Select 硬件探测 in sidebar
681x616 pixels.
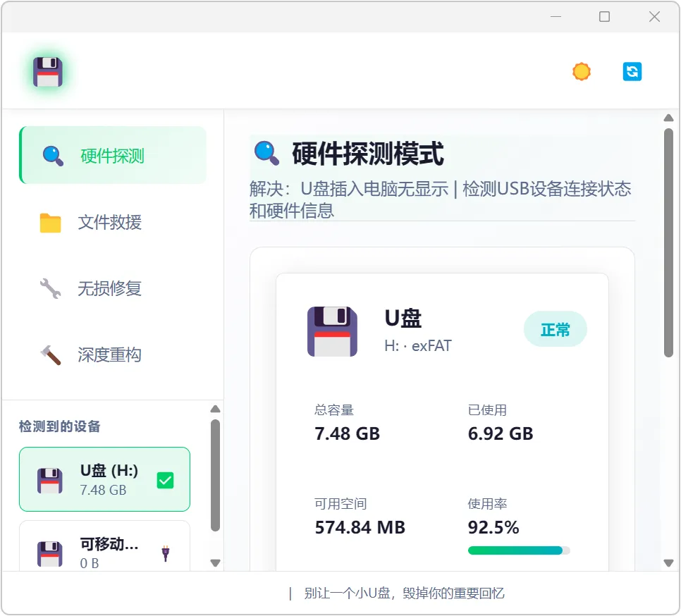point(113,156)
